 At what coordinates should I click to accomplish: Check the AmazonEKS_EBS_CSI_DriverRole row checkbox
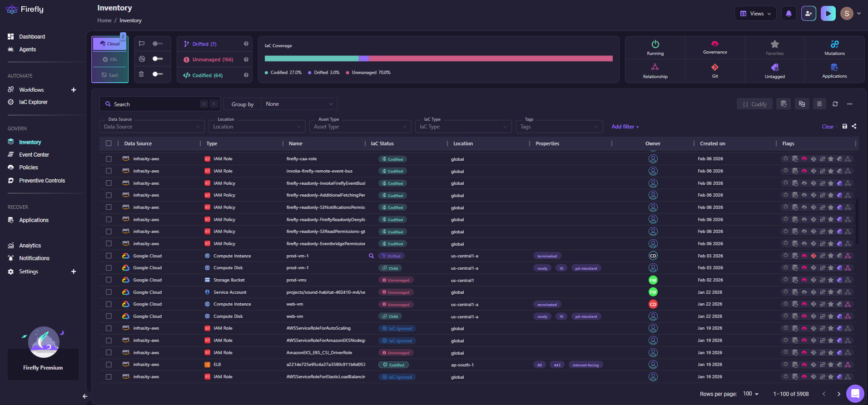click(109, 352)
